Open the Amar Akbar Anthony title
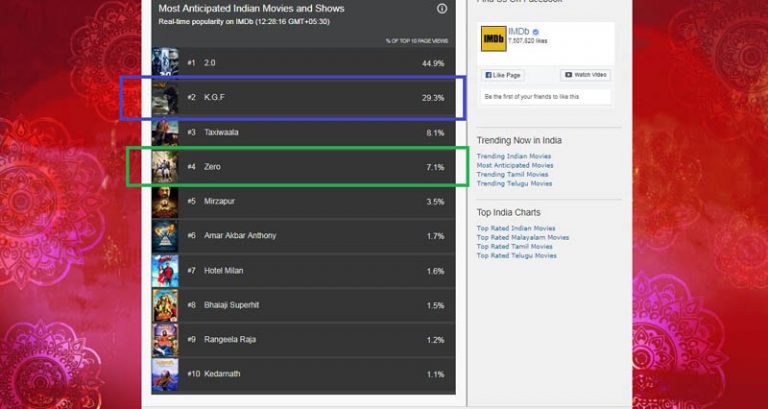The height and width of the screenshot is (409, 768). 240,236
